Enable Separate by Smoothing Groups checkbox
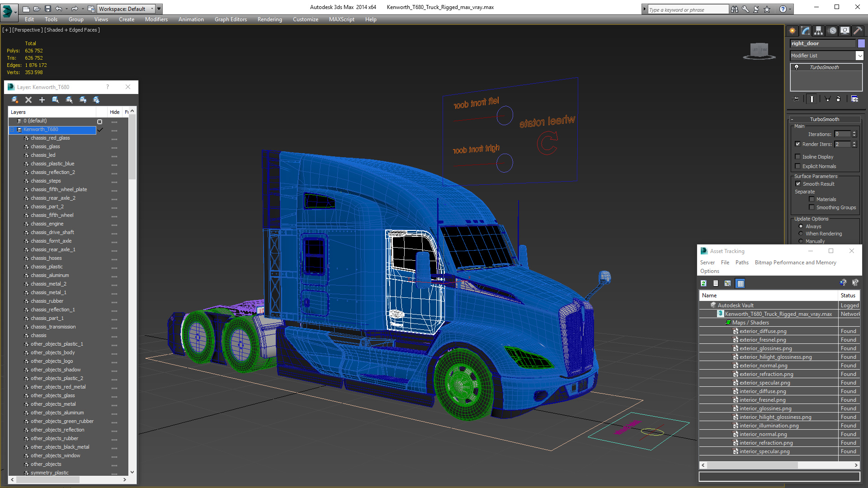The width and height of the screenshot is (868, 488). click(811, 207)
